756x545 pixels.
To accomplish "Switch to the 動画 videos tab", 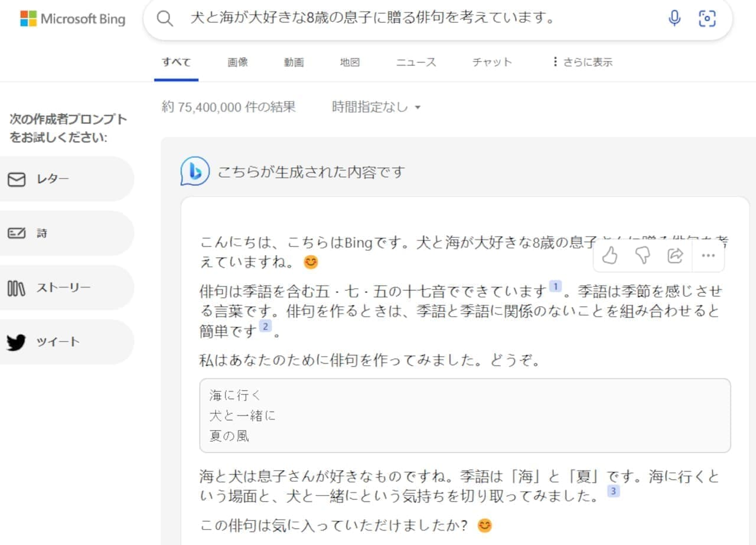I will pos(294,62).
